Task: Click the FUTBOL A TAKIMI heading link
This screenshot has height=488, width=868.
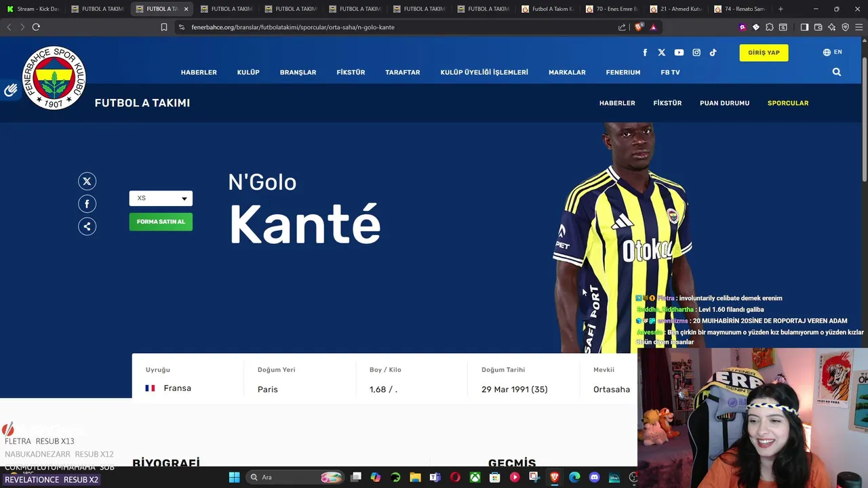Action: tap(142, 103)
